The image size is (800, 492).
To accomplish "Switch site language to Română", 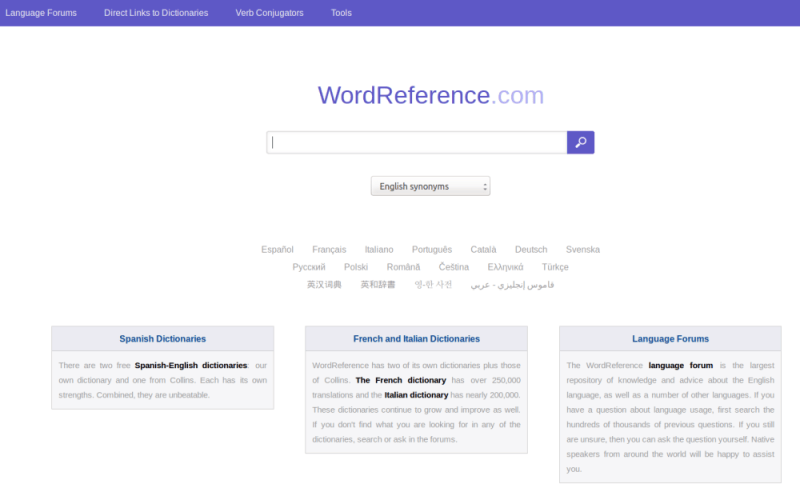I will tap(403, 267).
